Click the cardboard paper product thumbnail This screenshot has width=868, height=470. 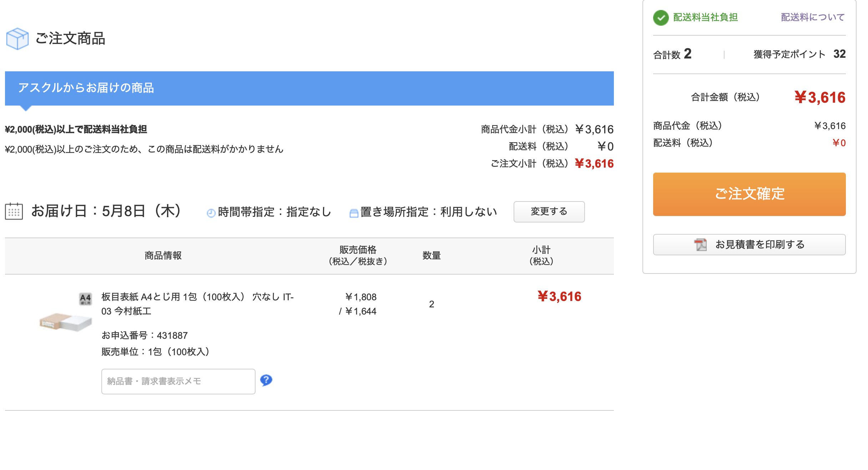pyautogui.click(x=66, y=322)
